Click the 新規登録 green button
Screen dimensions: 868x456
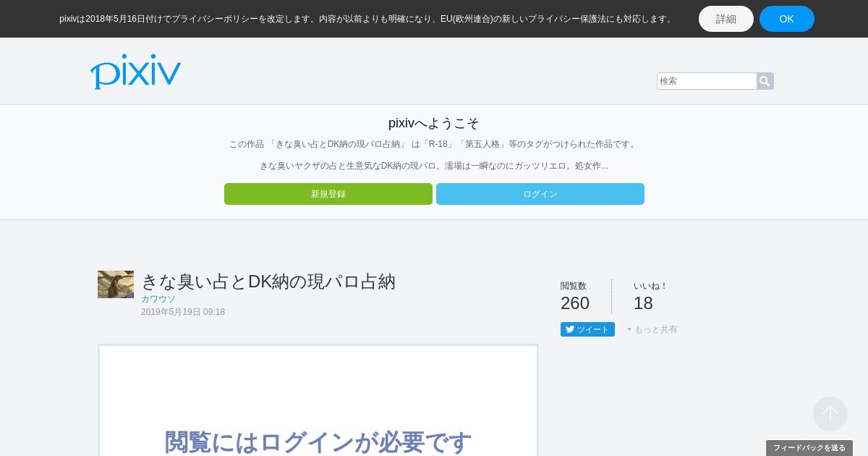click(x=328, y=194)
